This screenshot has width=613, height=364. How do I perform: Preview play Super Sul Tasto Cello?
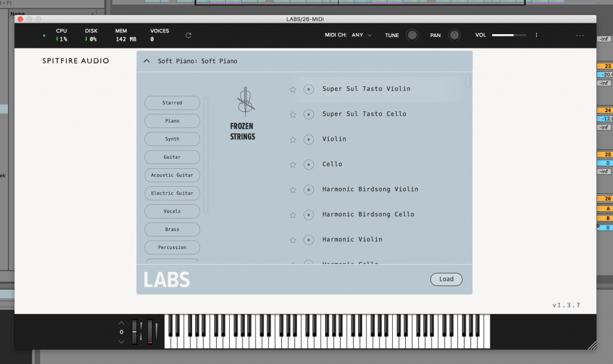[x=309, y=114]
